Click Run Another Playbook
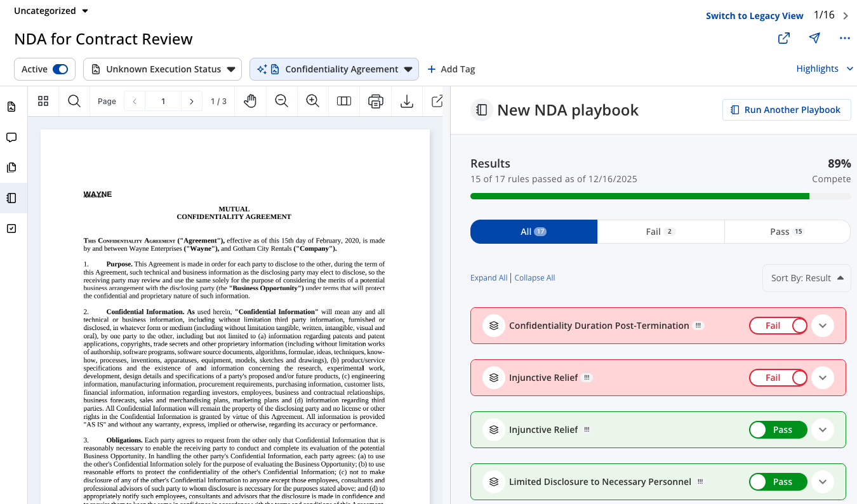The width and height of the screenshot is (857, 504). pyautogui.click(x=787, y=109)
